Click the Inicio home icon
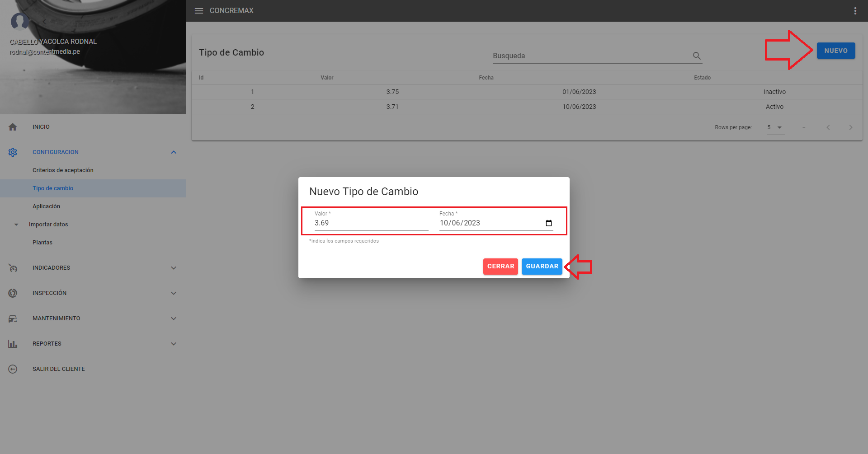Viewport: 868px width, 454px height. [x=13, y=127]
